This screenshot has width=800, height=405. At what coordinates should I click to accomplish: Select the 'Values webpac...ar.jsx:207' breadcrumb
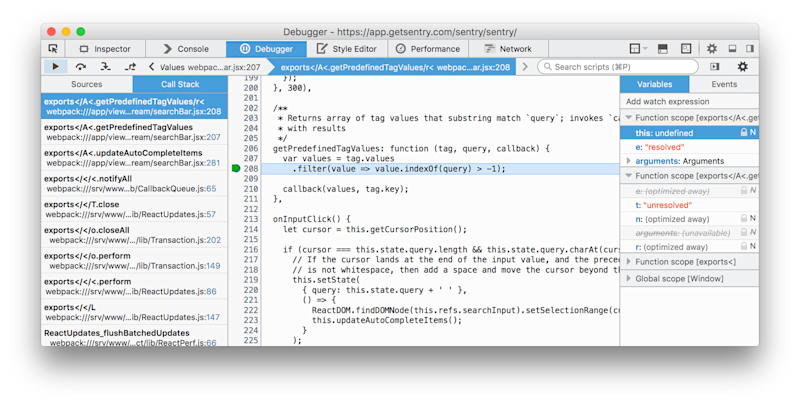(210, 67)
